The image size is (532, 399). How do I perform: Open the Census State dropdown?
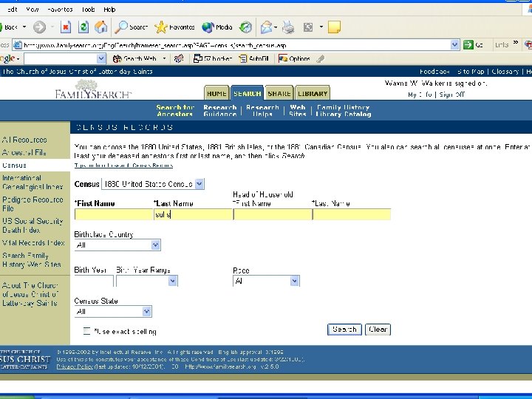click(146, 312)
